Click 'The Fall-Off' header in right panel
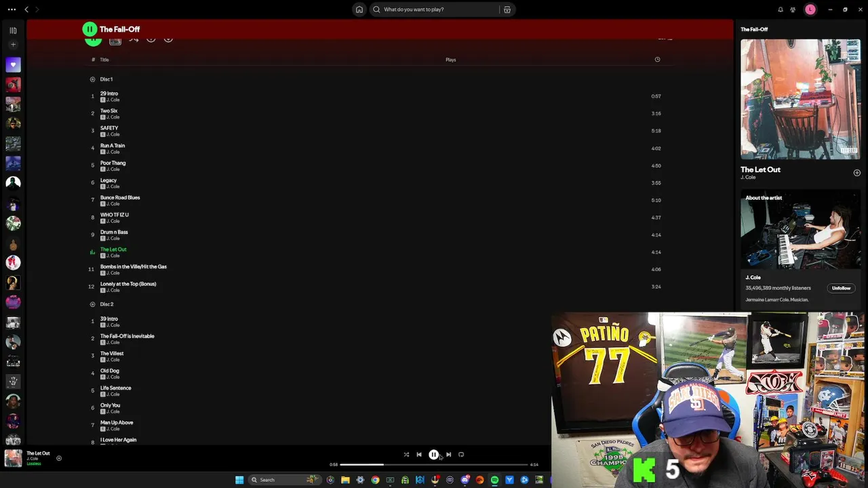 (x=754, y=29)
